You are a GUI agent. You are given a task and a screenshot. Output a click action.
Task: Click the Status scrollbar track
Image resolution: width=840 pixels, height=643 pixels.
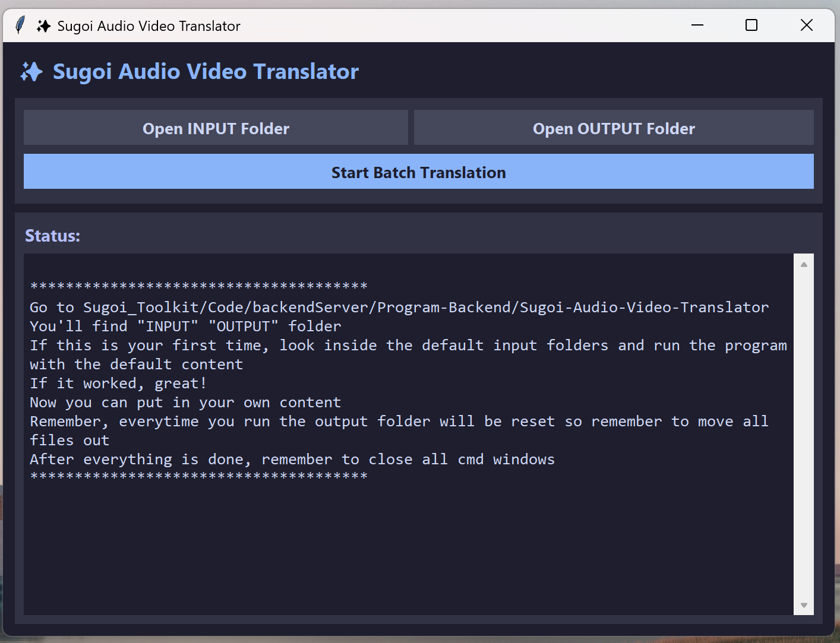804,433
